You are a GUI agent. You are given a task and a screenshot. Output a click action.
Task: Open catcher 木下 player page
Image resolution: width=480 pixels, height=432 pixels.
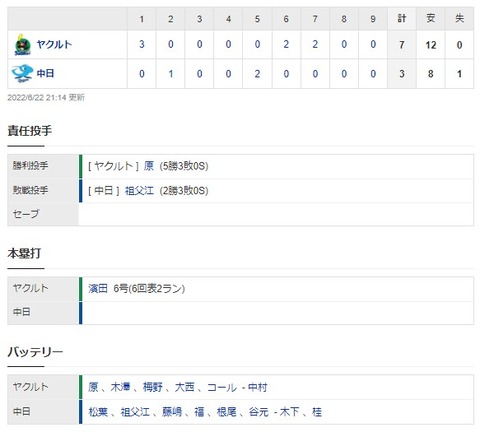point(289,412)
